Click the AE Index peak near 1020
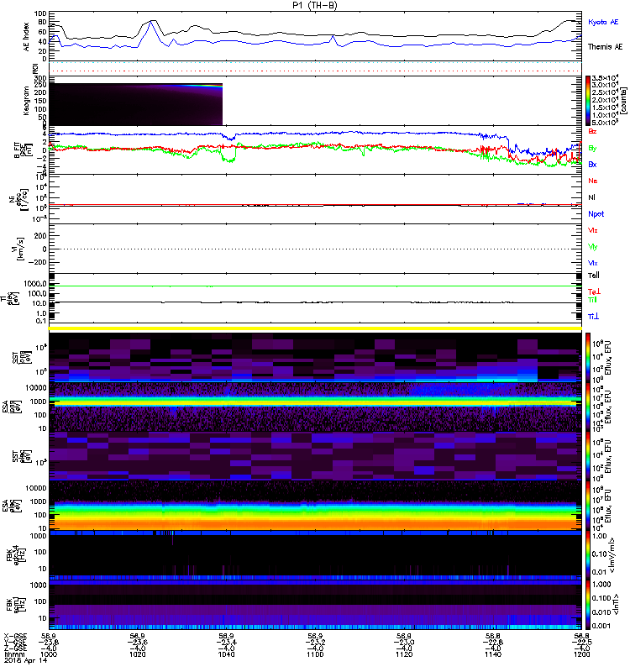Image resolution: width=630 pixels, height=672 pixels. pyautogui.click(x=151, y=22)
